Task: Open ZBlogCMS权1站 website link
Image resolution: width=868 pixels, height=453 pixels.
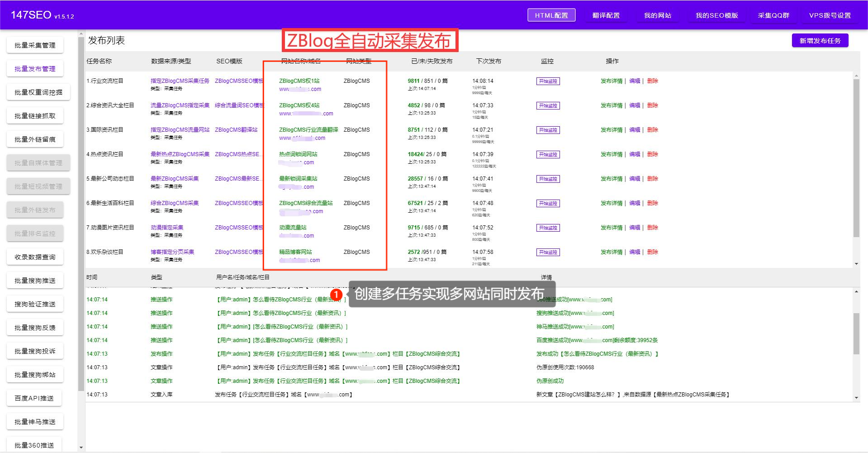Action: [x=299, y=81]
